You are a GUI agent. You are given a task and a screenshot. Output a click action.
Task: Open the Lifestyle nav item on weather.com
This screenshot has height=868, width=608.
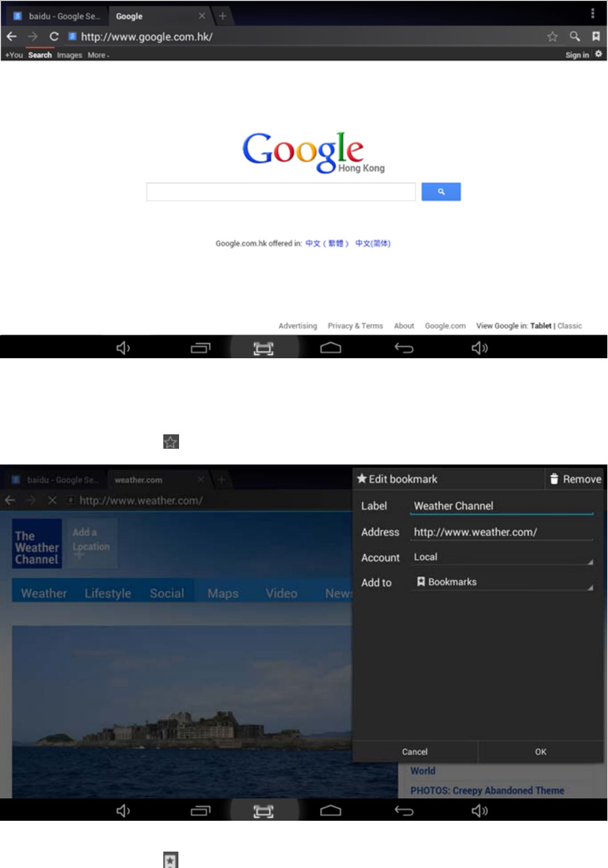coord(108,593)
